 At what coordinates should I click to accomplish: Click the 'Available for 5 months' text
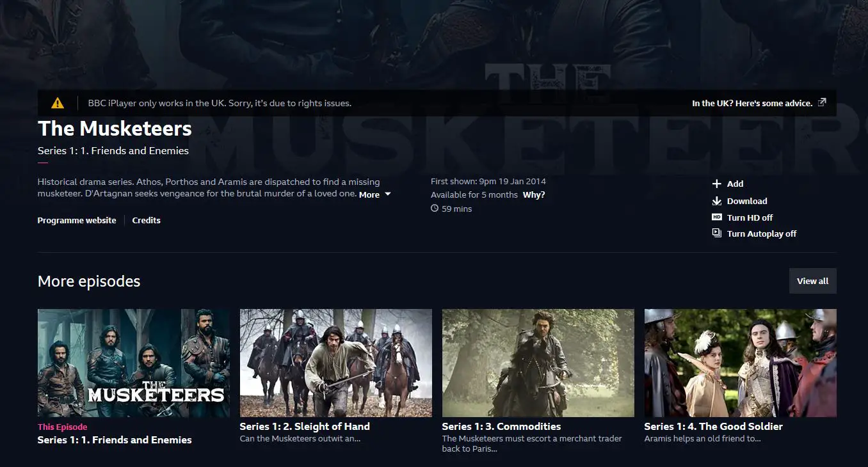[474, 194]
